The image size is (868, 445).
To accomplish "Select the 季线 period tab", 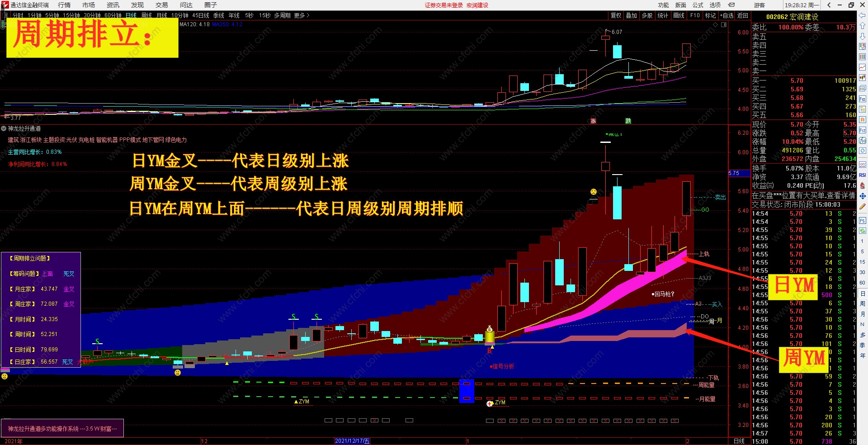I will point(219,15).
